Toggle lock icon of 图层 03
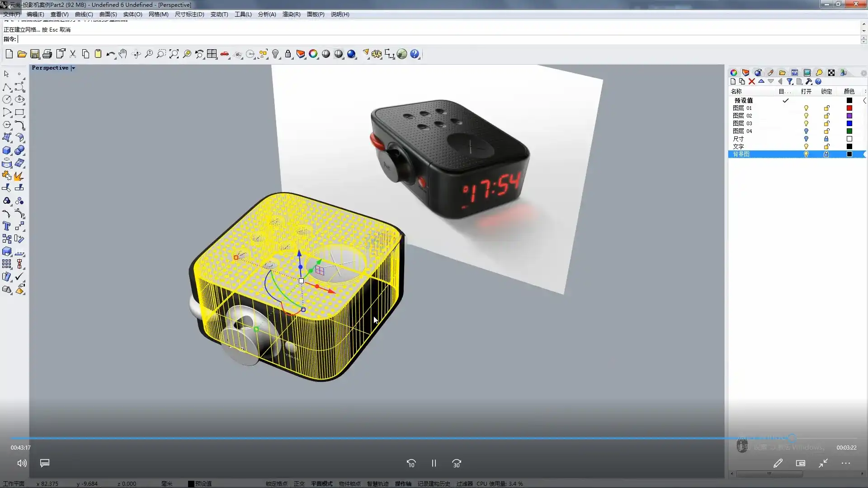 pos(826,123)
